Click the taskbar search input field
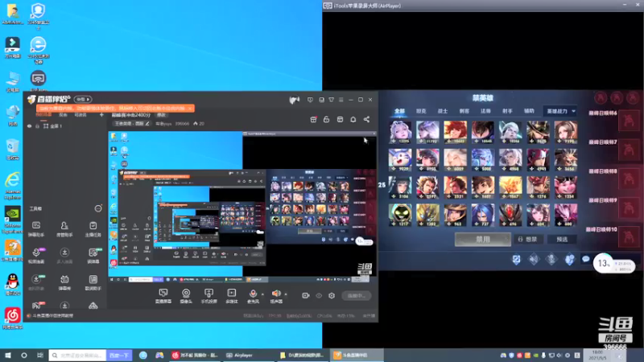 (77, 356)
